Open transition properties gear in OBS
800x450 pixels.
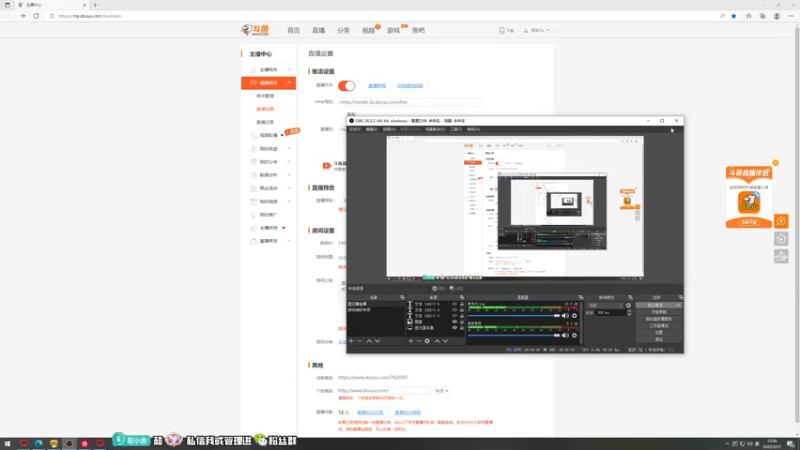tap(629, 306)
